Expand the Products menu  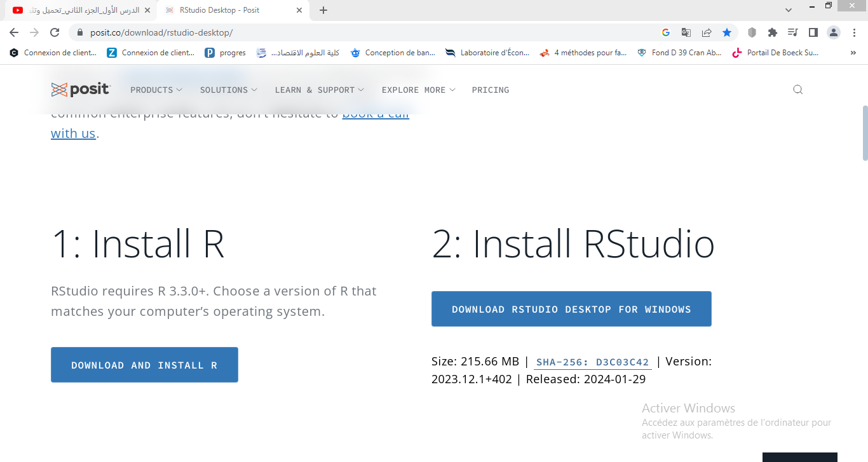(156, 90)
